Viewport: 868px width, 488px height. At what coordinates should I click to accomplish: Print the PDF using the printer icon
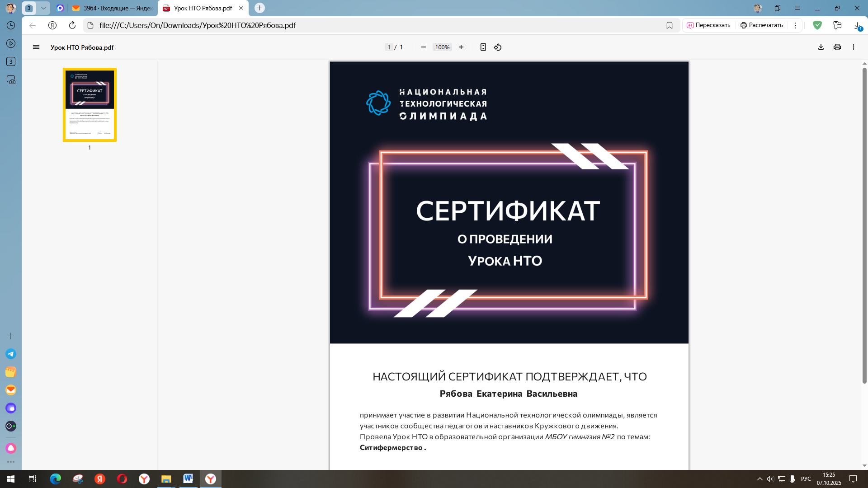[837, 47]
